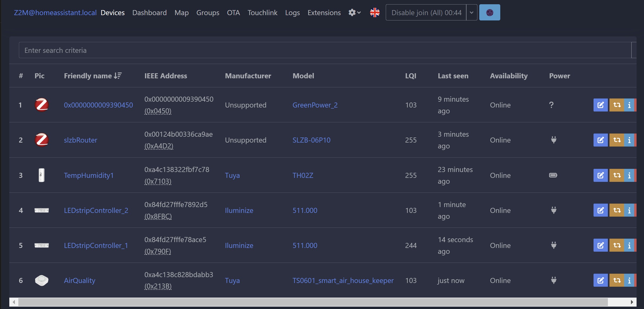644x309 pixels.
Task: Click the Tuya manufacturer link for TempHumidity1
Action: point(232,175)
